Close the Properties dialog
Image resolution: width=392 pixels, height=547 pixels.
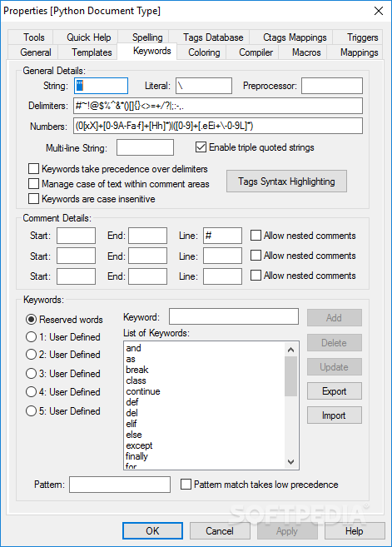coord(379,11)
